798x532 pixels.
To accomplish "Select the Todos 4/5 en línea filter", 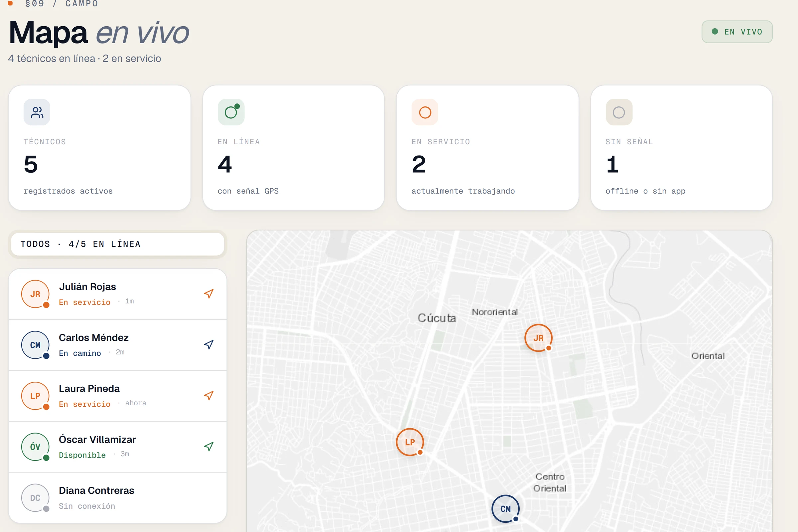I will (117, 244).
